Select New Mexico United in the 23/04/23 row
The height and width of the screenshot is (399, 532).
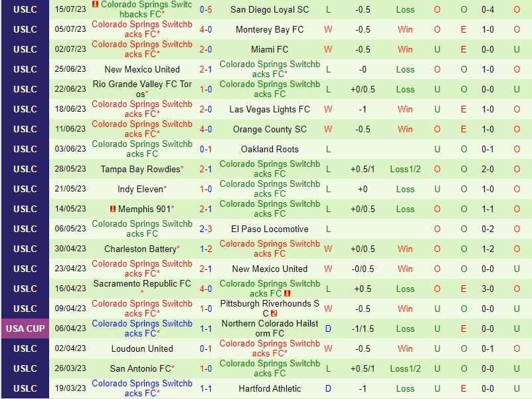tap(270, 269)
